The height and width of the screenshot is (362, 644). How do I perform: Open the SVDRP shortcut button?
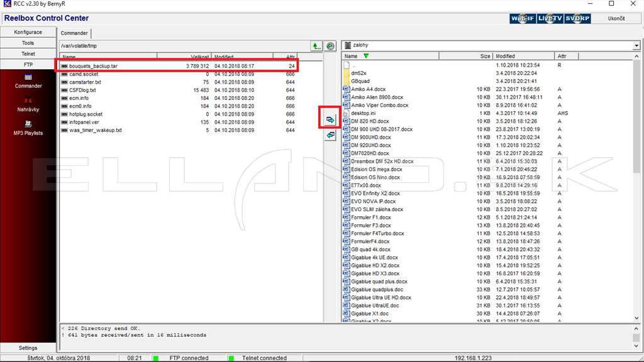pos(577,18)
